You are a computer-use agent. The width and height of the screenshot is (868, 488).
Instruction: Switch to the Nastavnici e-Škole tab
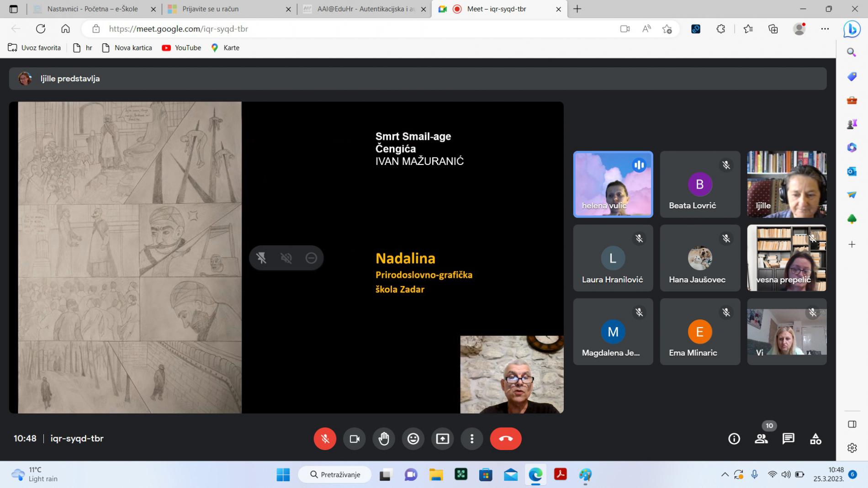[92, 9]
